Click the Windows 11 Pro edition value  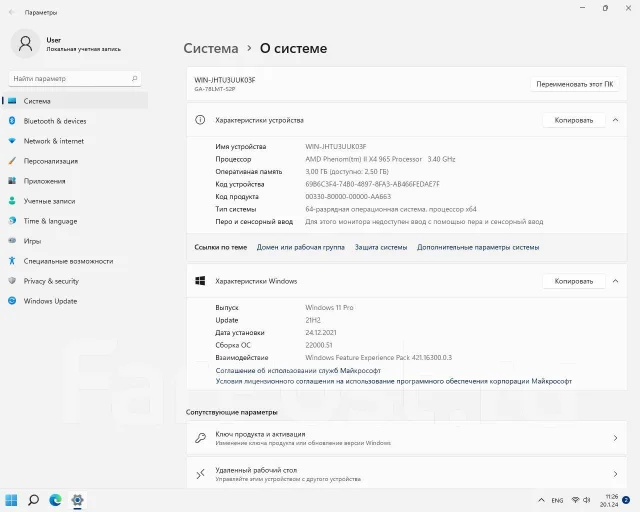click(329, 307)
